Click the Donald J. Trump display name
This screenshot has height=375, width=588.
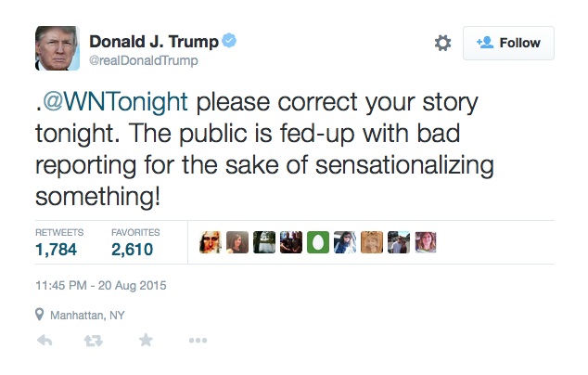(154, 42)
